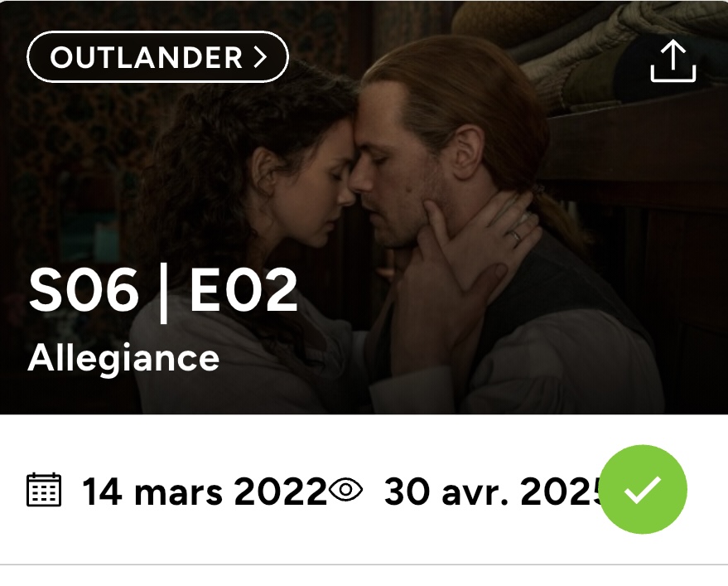Select the calendar glyph next to 14 mars 2022
This screenshot has height=586, width=728.
pyautogui.click(x=44, y=489)
